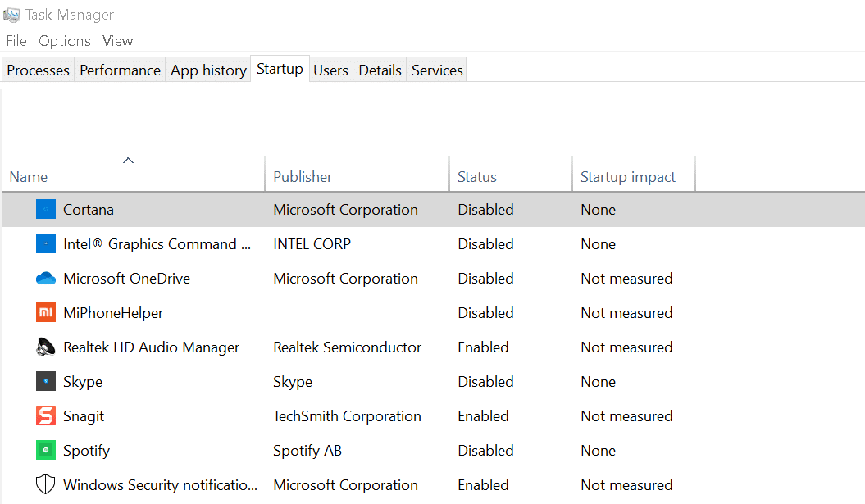The width and height of the screenshot is (865, 504).
Task: Click the Skype app icon
Action: 46,382
